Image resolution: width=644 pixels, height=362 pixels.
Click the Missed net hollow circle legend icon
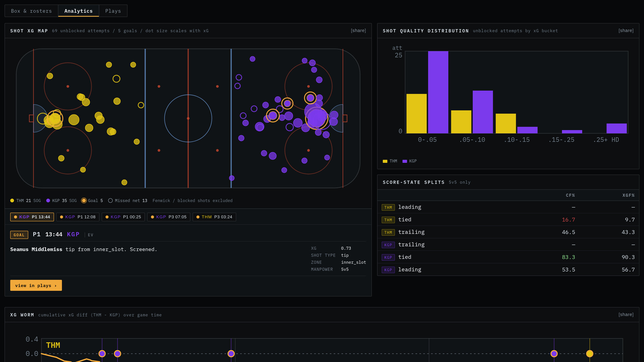click(x=110, y=200)
